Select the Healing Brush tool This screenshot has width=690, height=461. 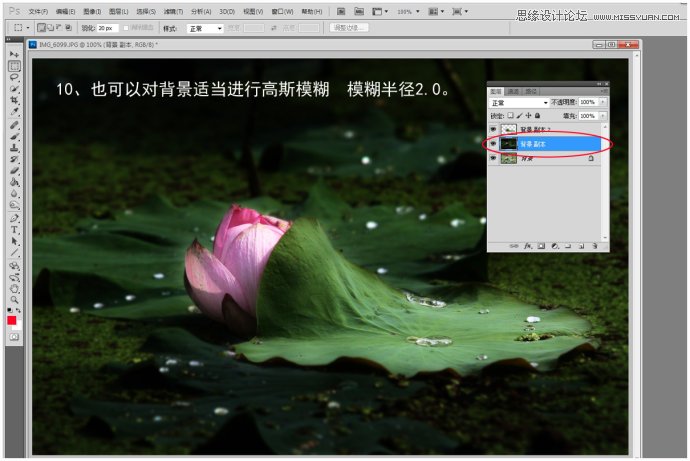click(14, 125)
